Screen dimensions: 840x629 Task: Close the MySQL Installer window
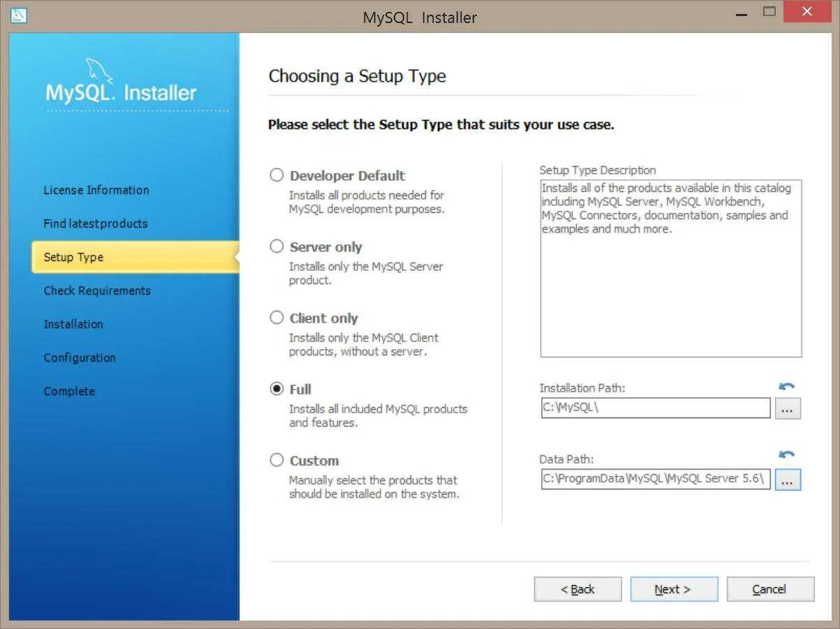(x=808, y=12)
